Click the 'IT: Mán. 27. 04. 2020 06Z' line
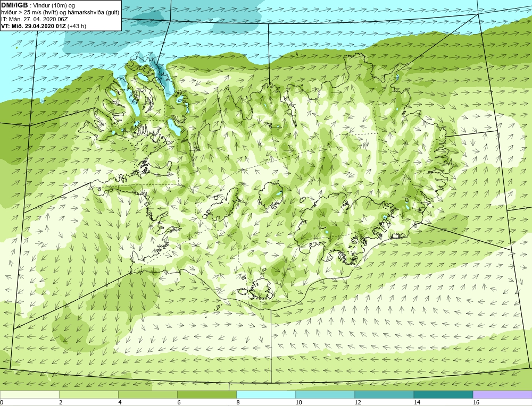 coord(34,19)
